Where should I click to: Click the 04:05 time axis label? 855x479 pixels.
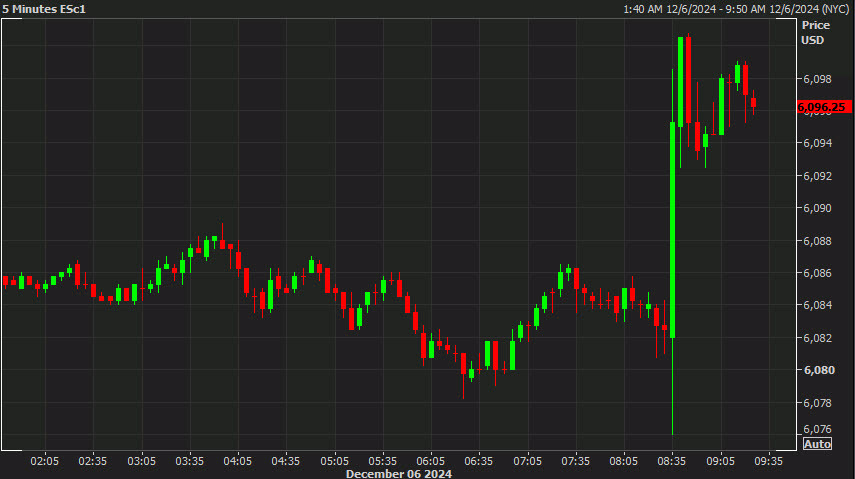click(238, 461)
